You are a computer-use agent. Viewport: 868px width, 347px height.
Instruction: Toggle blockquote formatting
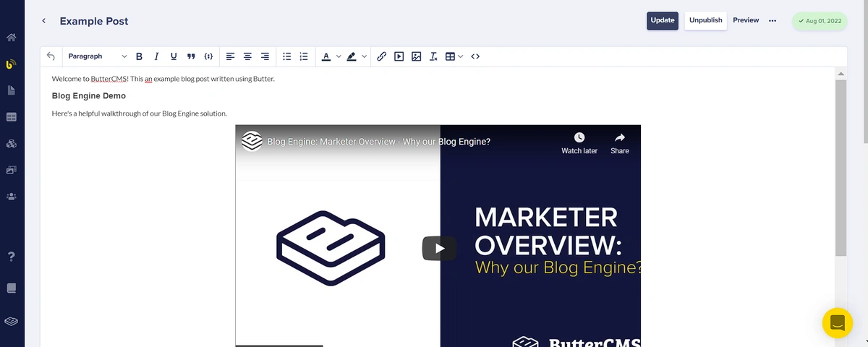(191, 56)
